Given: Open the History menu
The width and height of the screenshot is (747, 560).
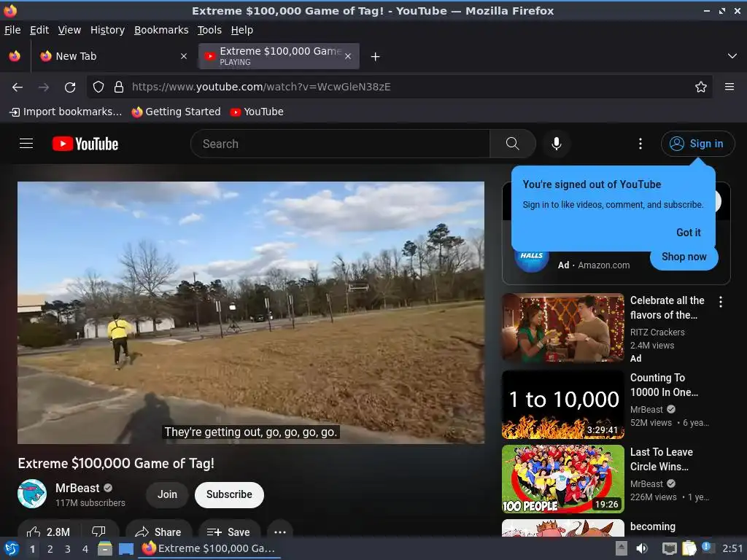Looking at the screenshot, I should [107, 30].
